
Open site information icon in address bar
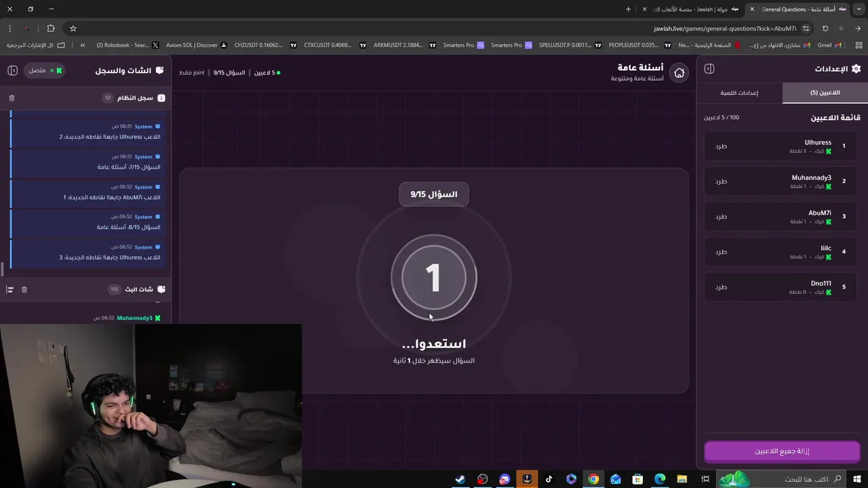click(806, 28)
